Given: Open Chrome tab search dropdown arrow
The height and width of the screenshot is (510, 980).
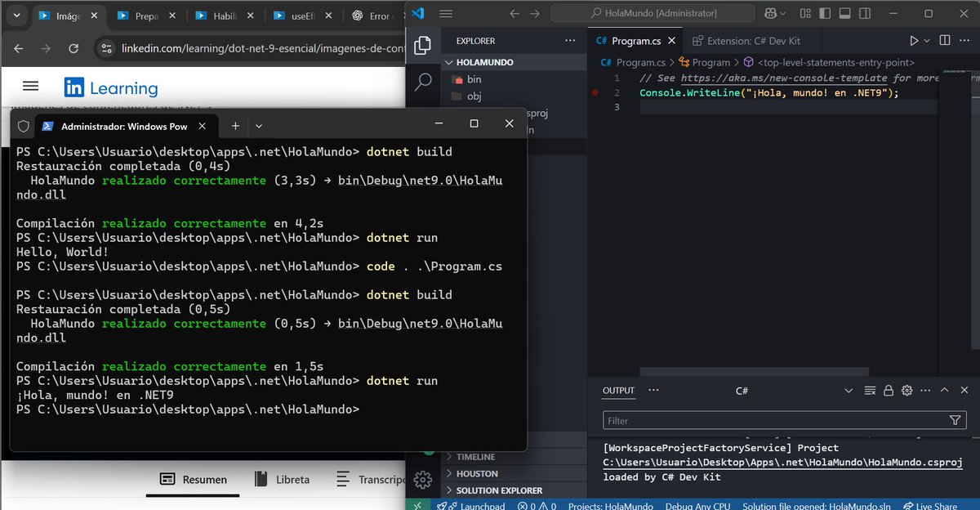Looking at the screenshot, I should (x=17, y=16).
